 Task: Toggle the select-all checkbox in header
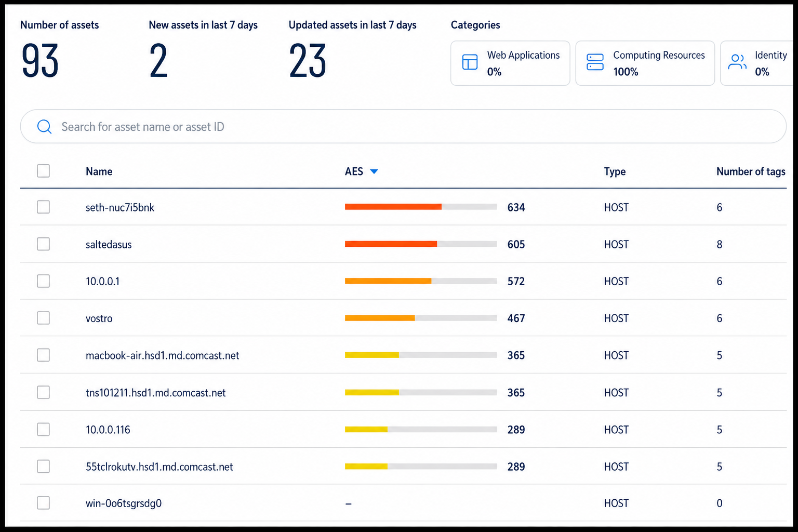pyautogui.click(x=44, y=171)
